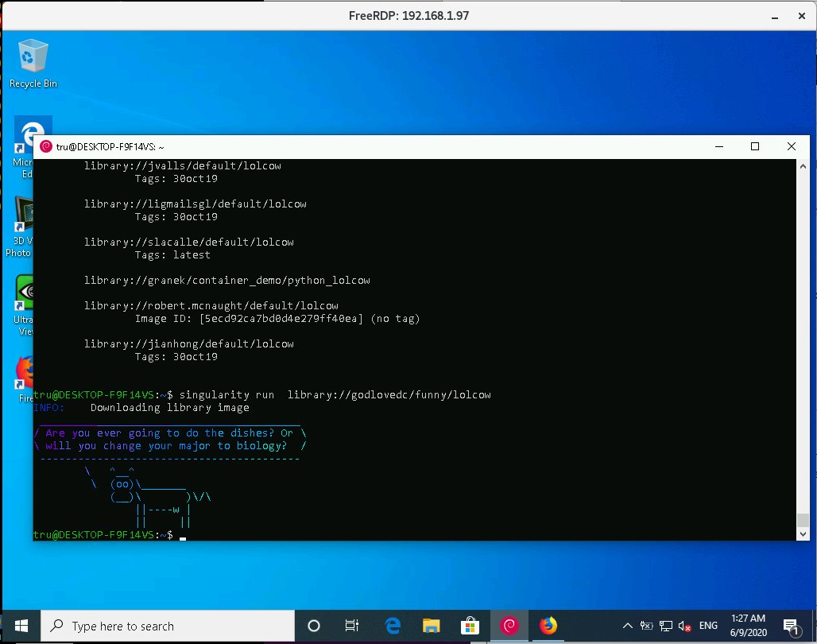Click the Type here to search field
Image resolution: width=817 pixels, height=644 pixels.
tap(167, 625)
